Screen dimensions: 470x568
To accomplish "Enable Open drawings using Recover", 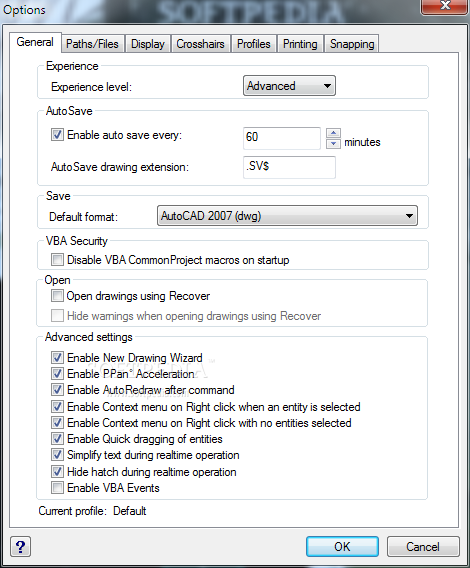I will (x=57, y=296).
